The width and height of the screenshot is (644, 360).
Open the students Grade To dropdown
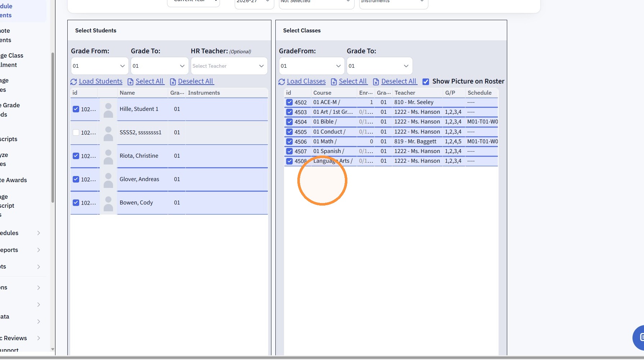click(159, 66)
